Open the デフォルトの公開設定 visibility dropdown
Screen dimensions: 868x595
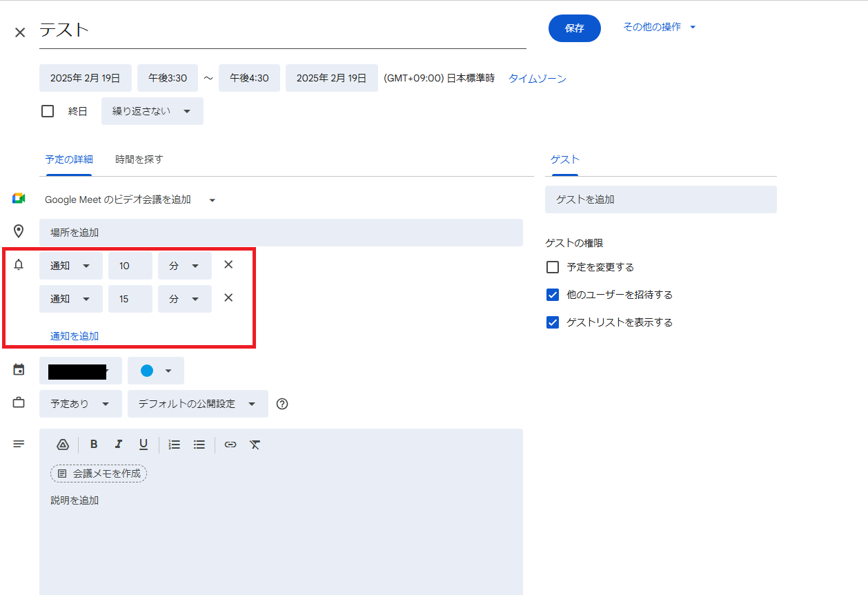(x=197, y=404)
